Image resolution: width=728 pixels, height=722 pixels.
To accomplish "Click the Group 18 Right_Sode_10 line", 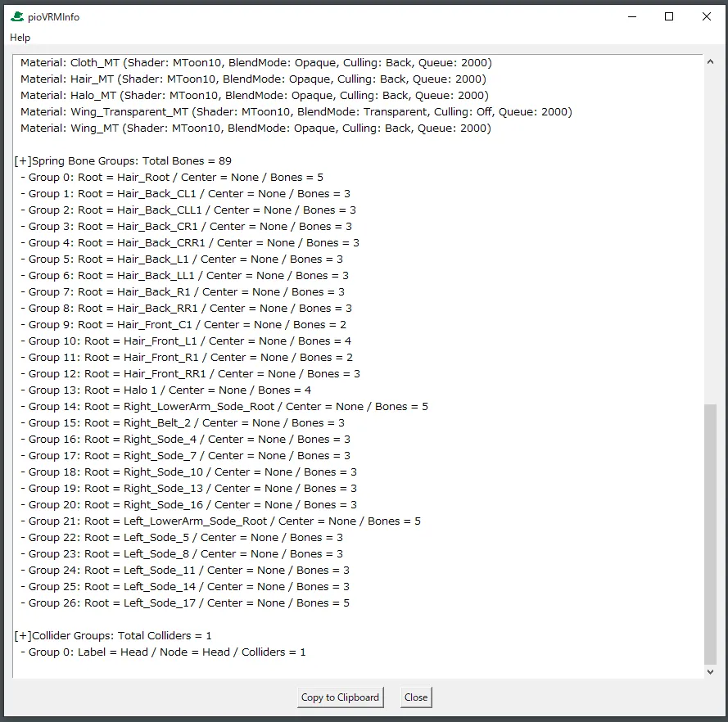I will coord(188,472).
